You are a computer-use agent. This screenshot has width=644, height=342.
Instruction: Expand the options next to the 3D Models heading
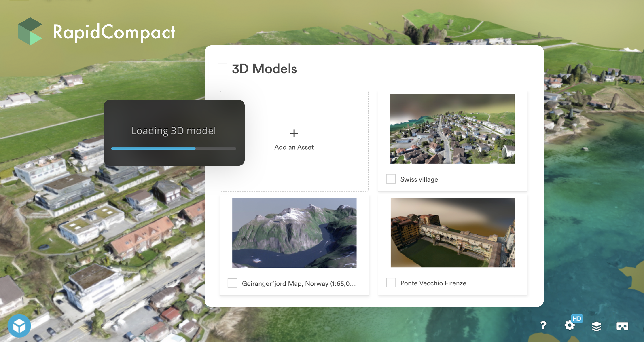pos(307,69)
